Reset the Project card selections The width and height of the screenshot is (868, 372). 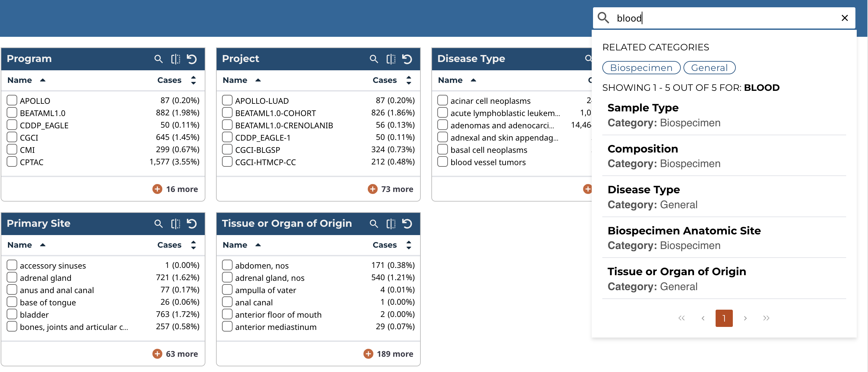pyautogui.click(x=407, y=59)
